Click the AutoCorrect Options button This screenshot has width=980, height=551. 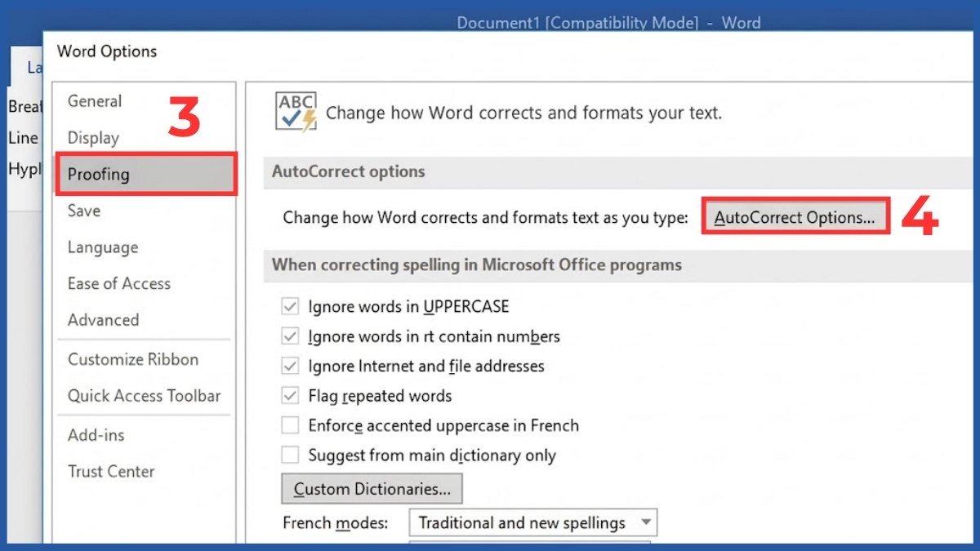pos(795,217)
